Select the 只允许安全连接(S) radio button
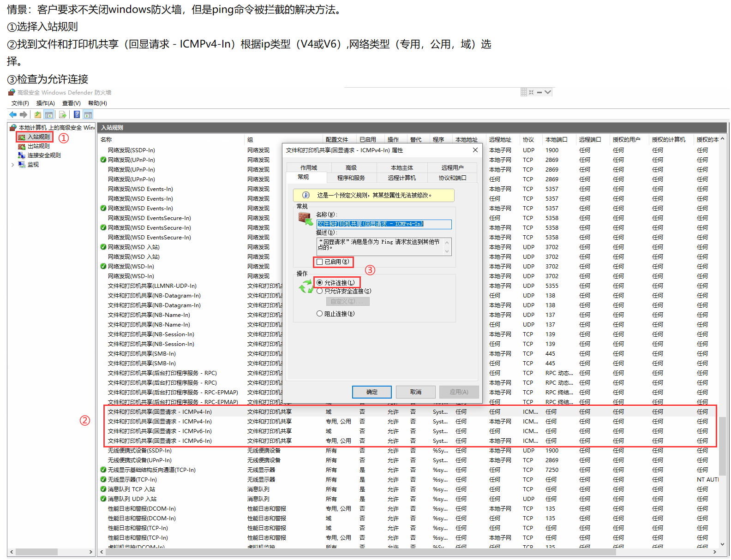This screenshot has width=731, height=560. click(x=319, y=291)
